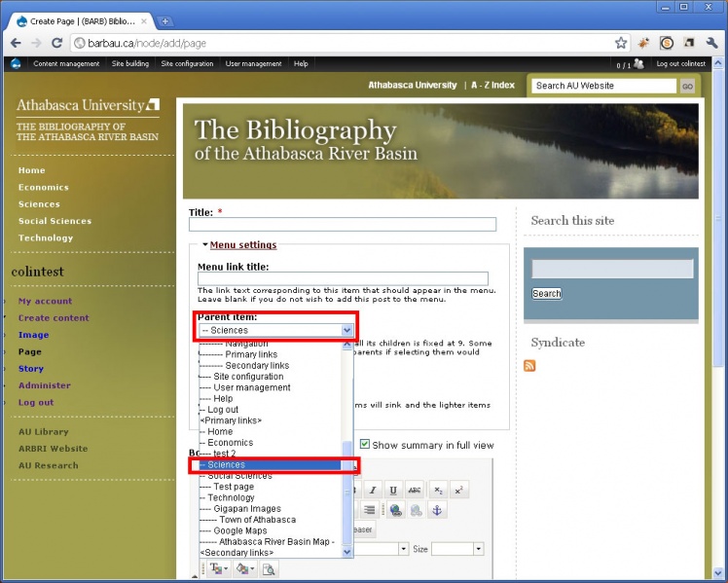Select Test page in the dropdown list
This screenshot has width=728, height=583.
[x=234, y=487]
